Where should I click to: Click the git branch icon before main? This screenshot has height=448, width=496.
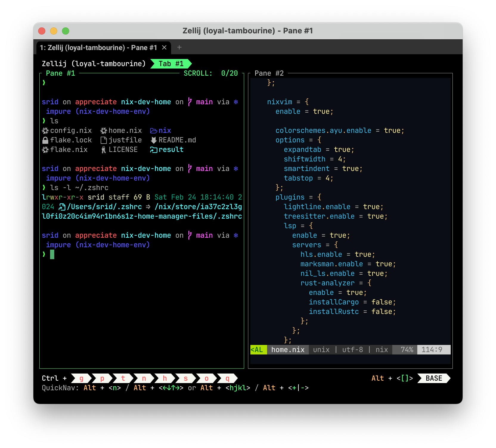tap(190, 102)
